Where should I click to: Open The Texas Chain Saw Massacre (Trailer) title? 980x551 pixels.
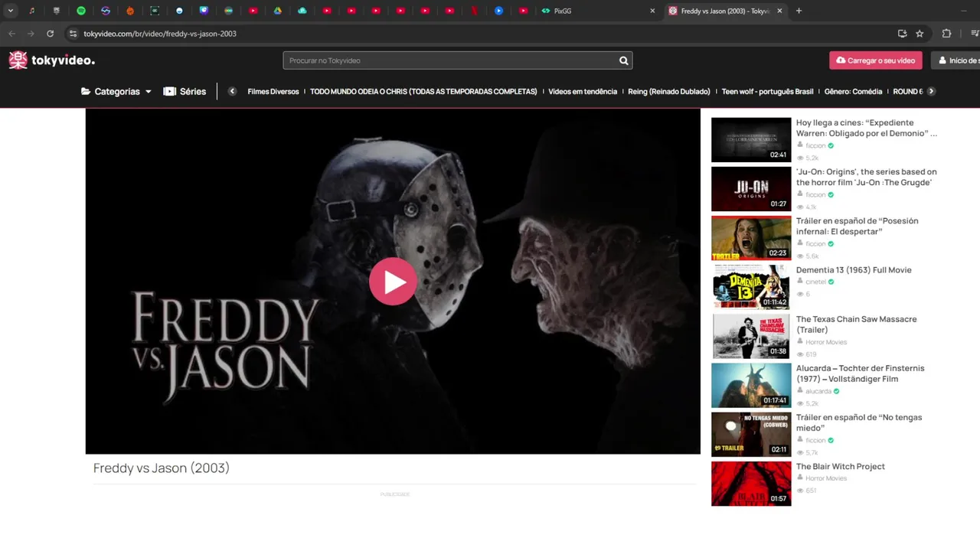click(x=857, y=324)
